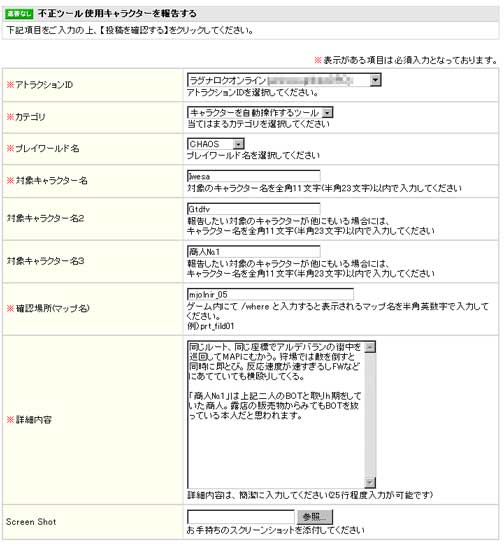Expand the カテゴリ dropdown arrow
Viewport: 504px width, 544px height.
pos(327,112)
